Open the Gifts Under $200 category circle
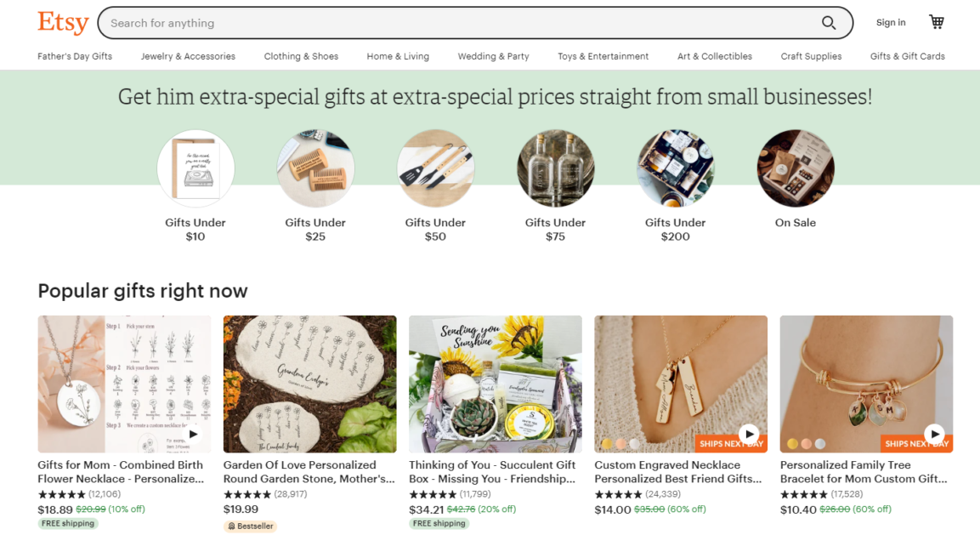The width and height of the screenshot is (980, 535). tap(675, 168)
